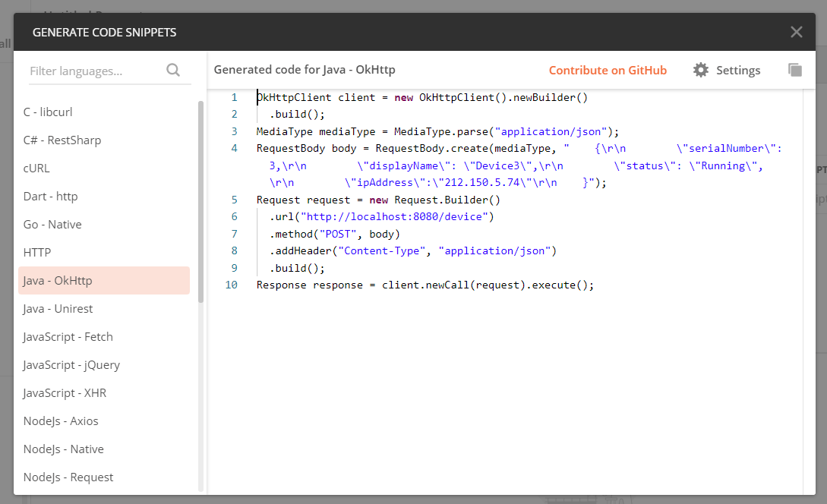Viewport: 827px width, 504px height.
Task: Select the highlighted Java - OkHttp entry
Action: pos(104,281)
